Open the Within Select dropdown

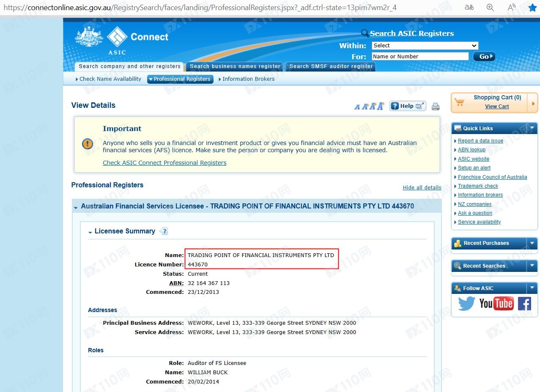425,46
